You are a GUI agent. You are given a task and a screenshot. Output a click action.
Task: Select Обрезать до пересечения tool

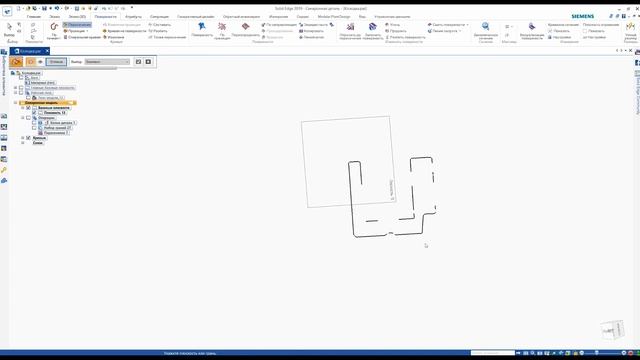350,31
